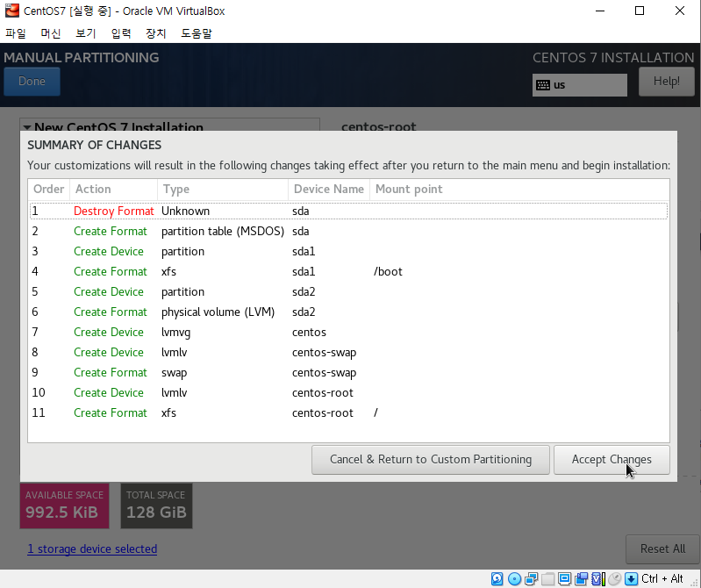Image resolution: width=701 pixels, height=588 pixels.
Task: Click the hard disk activity icon in the status bar
Action: (497, 579)
